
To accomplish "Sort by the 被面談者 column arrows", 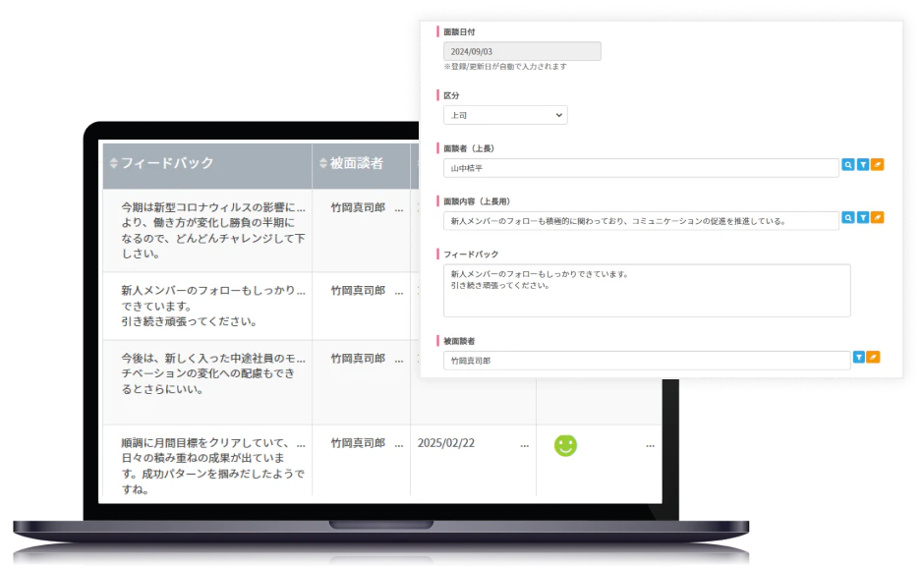I will pos(323,163).
